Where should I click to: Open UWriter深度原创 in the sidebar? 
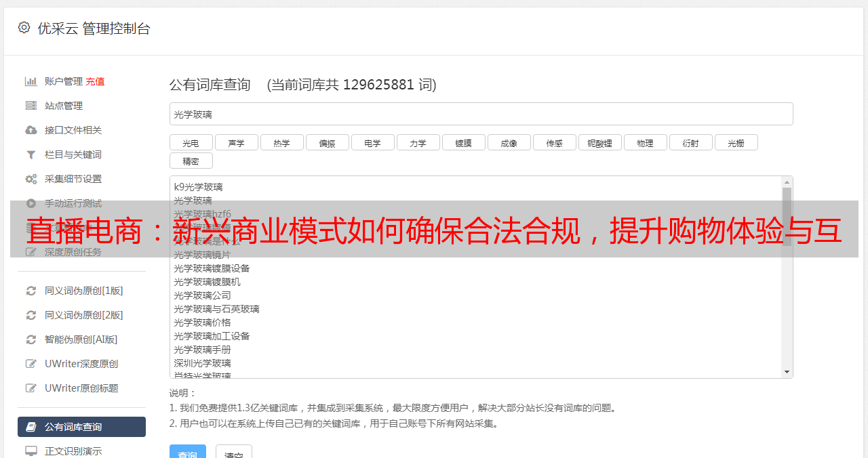pyautogui.click(x=81, y=364)
